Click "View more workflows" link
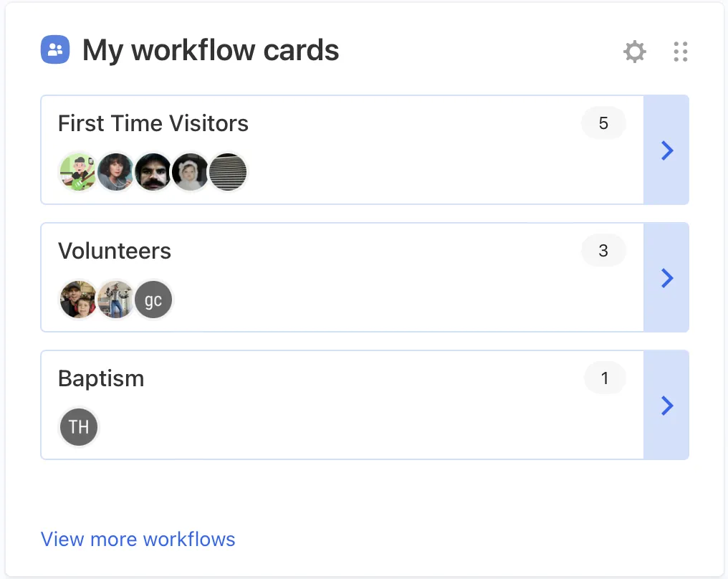The width and height of the screenshot is (728, 579). [138, 539]
